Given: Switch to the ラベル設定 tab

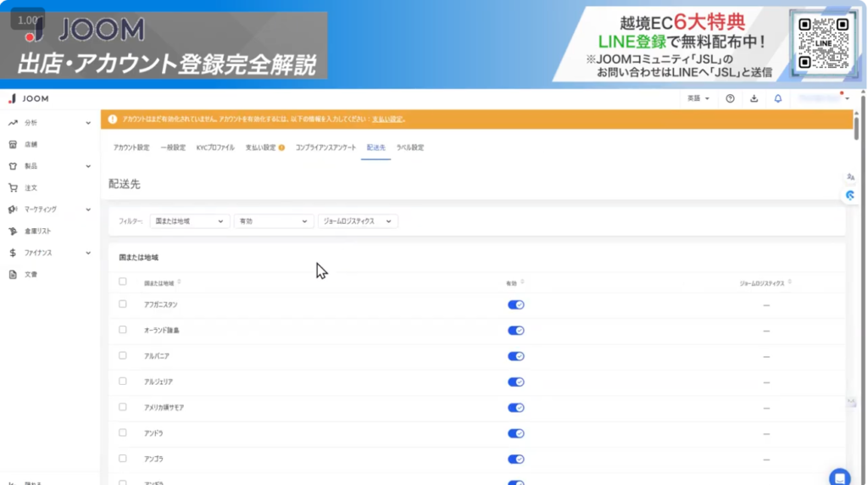Looking at the screenshot, I should 410,148.
